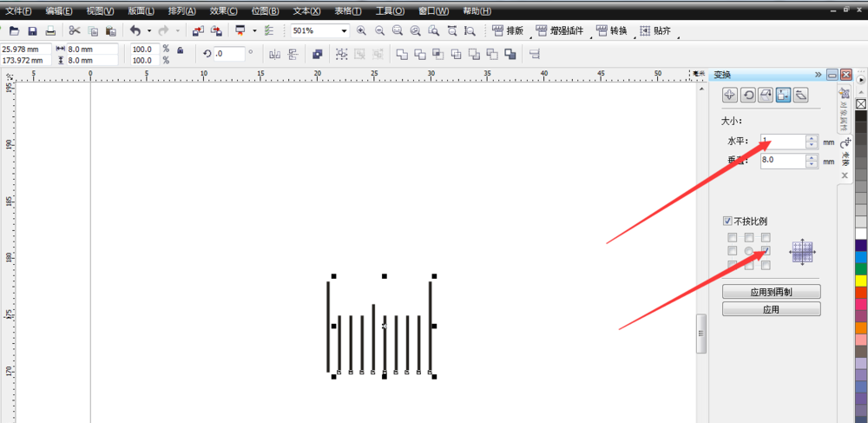Click the Undo arrow icon
This screenshot has height=423, width=868.
click(x=135, y=31)
